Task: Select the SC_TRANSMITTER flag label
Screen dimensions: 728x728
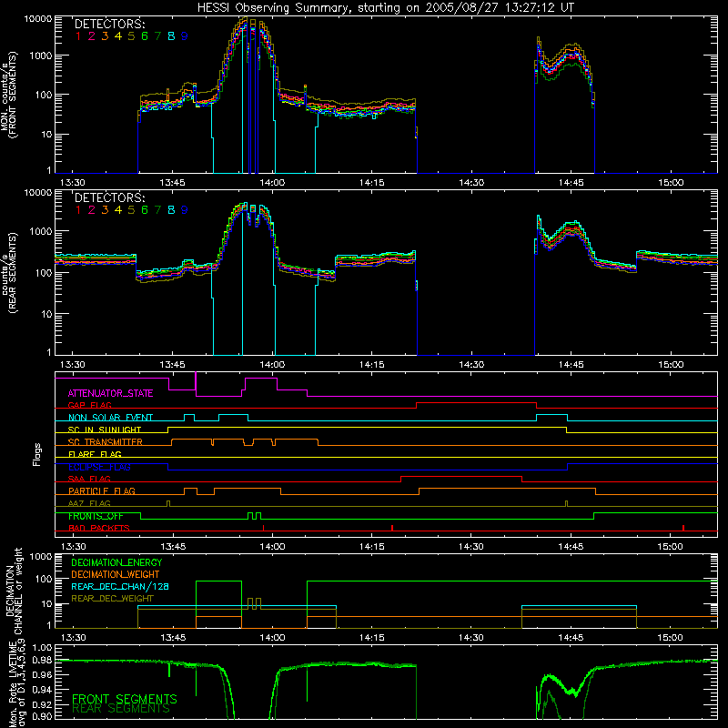Action: pyautogui.click(x=105, y=442)
